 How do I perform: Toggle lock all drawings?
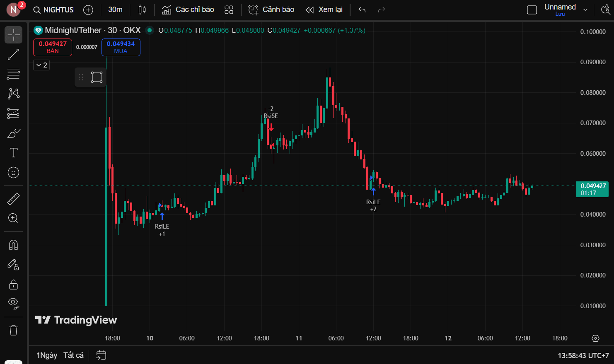[x=13, y=284]
